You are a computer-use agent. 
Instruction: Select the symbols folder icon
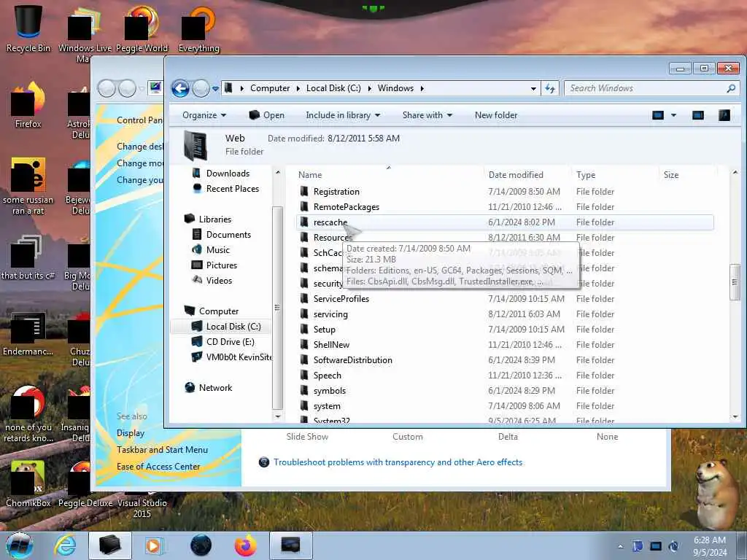pos(304,391)
